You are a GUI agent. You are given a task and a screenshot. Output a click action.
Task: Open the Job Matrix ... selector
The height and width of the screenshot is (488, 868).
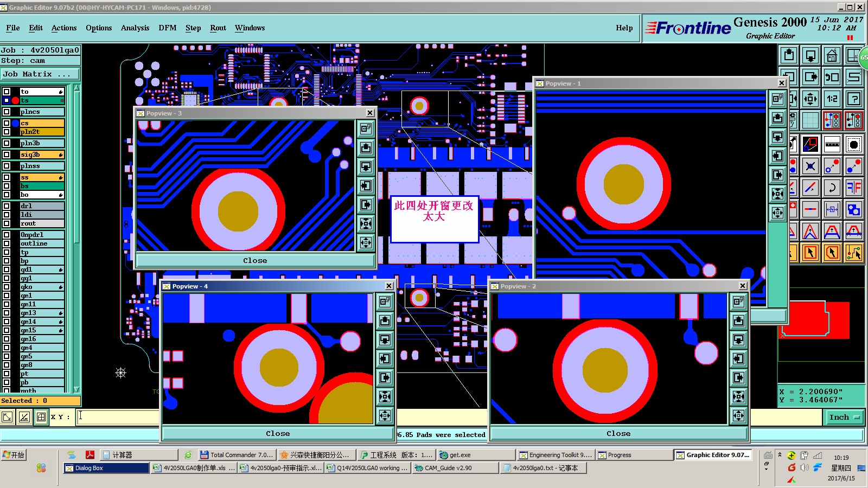[40, 74]
